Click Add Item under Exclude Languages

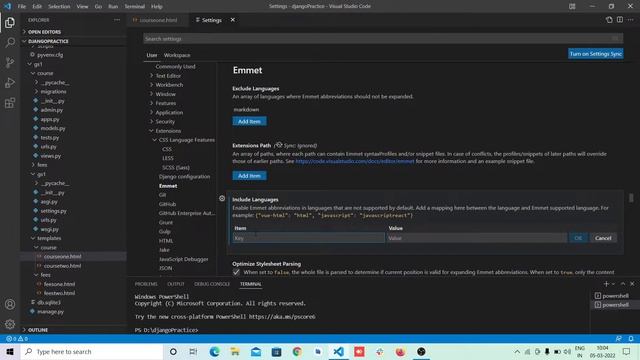point(249,121)
